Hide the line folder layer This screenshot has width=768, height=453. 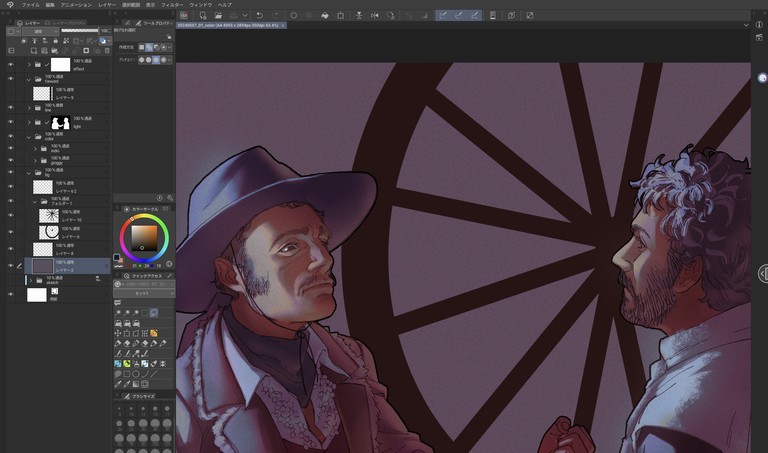pyautogui.click(x=10, y=107)
